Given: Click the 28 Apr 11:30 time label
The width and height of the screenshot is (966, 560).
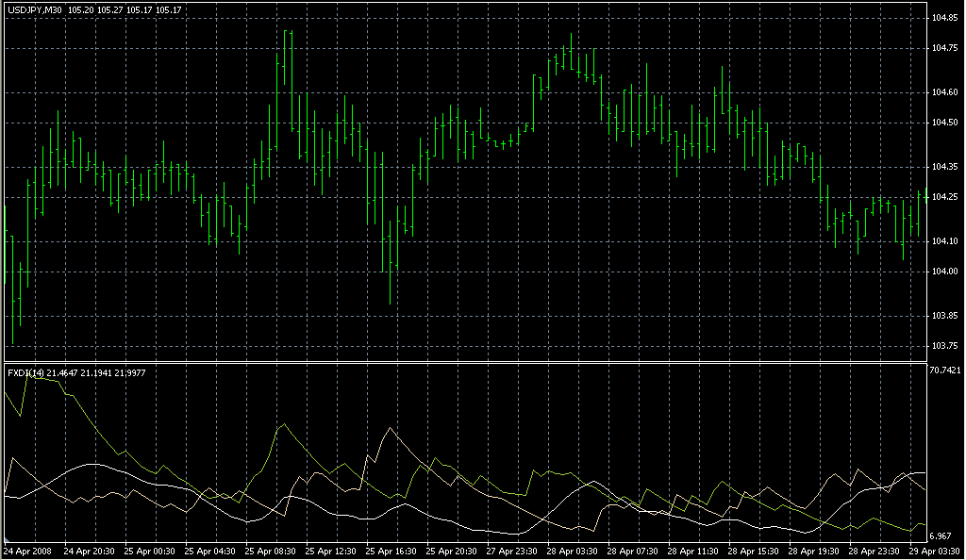Looking at the screenshot, I should coord(692,552).
